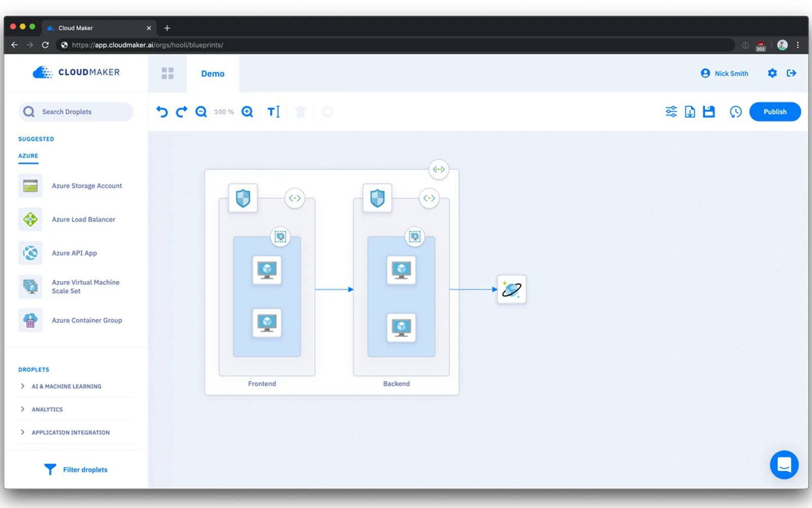812x508 pixels.
Task: Pick the Azure Load Balancer droplet
Action: tap(67, 219)
